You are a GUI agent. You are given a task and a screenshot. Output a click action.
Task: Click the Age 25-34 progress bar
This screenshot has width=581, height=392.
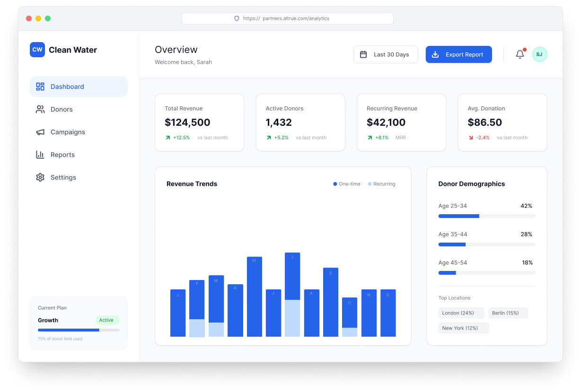pos(487,216)
